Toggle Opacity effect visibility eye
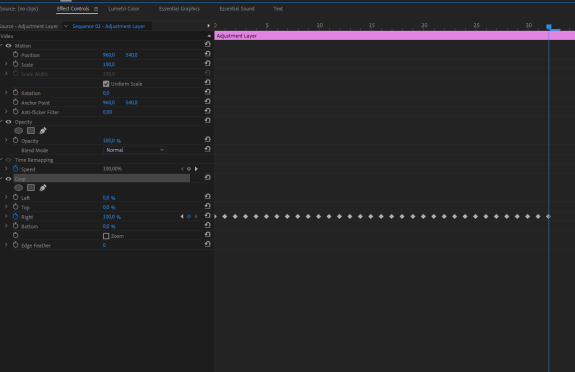The width and height of the screenshot is (575, 372). [8, 122]
